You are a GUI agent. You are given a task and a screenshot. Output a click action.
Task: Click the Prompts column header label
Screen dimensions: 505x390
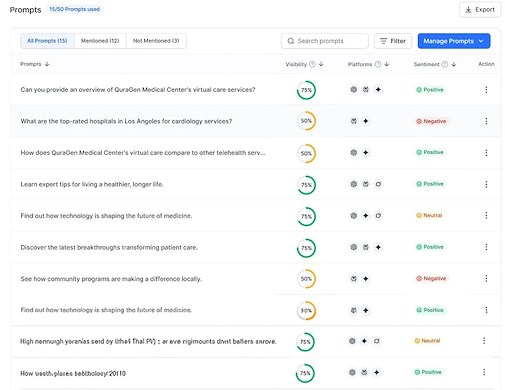point(31,64)
